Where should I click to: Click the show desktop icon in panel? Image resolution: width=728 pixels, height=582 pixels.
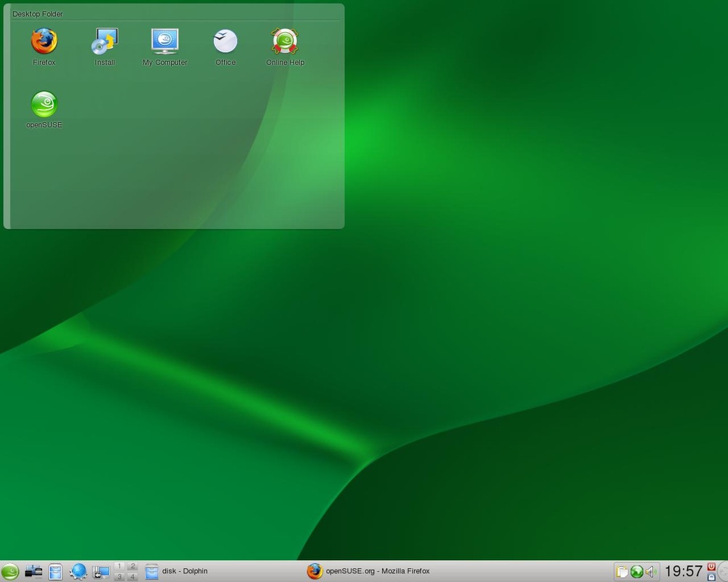coord(100,571)
